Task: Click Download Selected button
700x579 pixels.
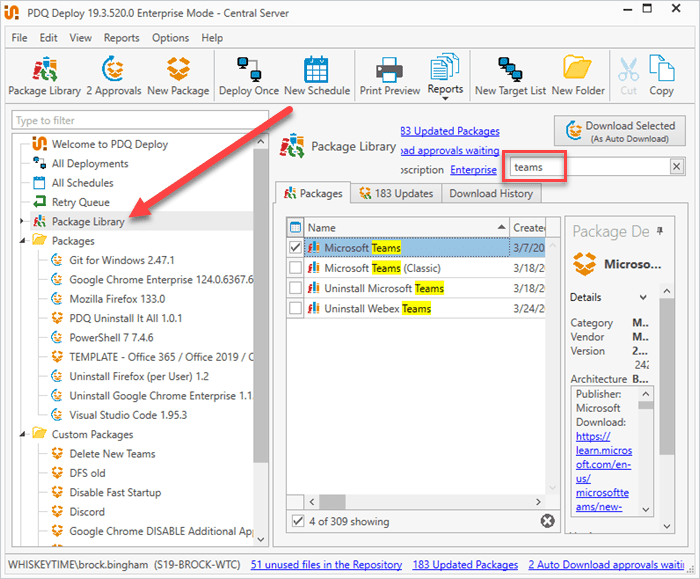Action: [620, 131]
